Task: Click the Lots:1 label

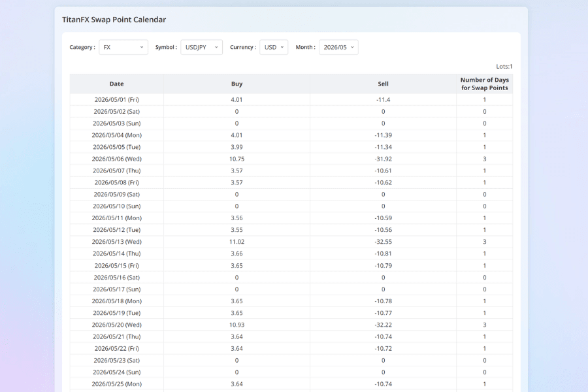Action: 504,67
